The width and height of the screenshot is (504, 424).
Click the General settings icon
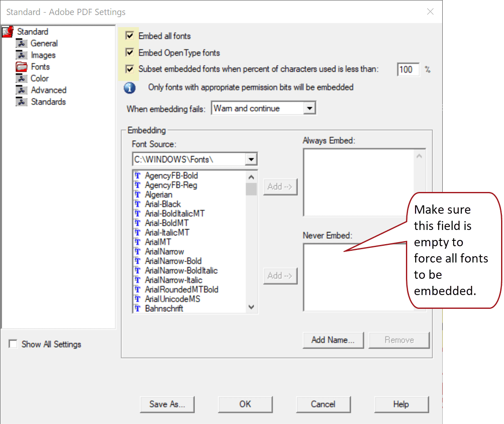(22, 43)
